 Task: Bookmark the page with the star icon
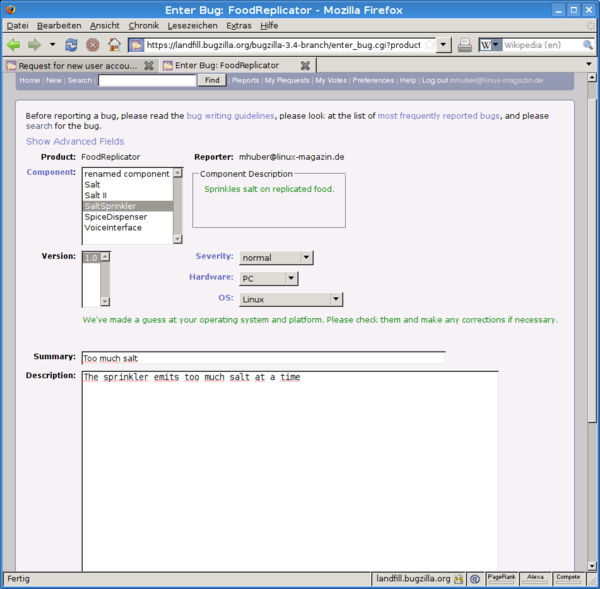[x=430, y=45]
